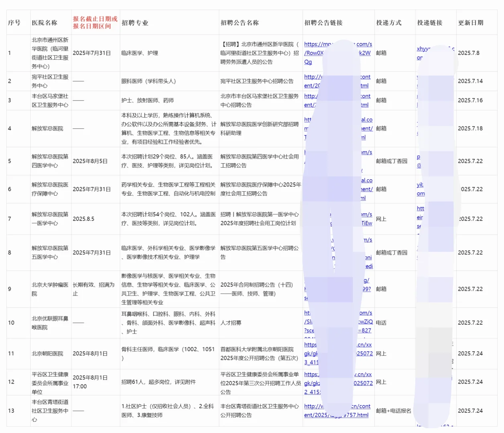Open the announcement link for 北京市通州区新华医院

point(338,53)
